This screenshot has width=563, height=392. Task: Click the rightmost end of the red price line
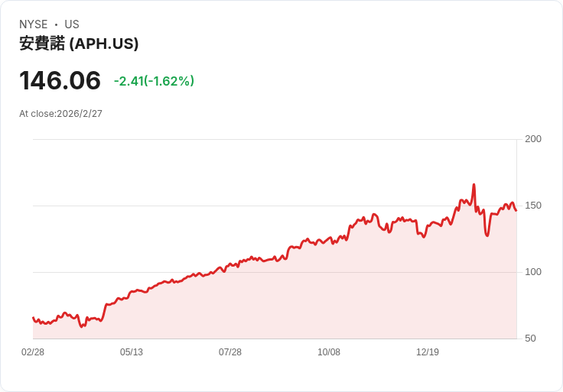coord(516,211)
